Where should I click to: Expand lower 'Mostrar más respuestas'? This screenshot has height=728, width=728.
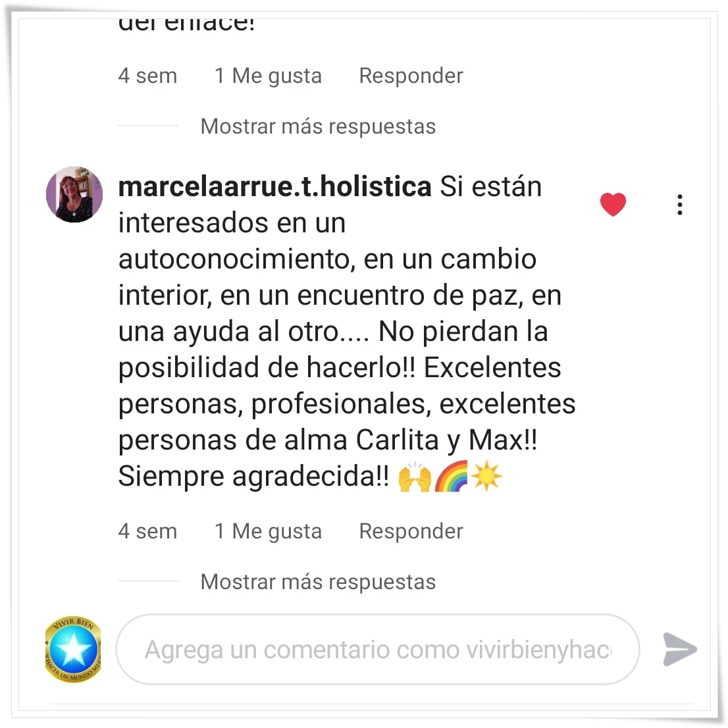pos(318,582)
